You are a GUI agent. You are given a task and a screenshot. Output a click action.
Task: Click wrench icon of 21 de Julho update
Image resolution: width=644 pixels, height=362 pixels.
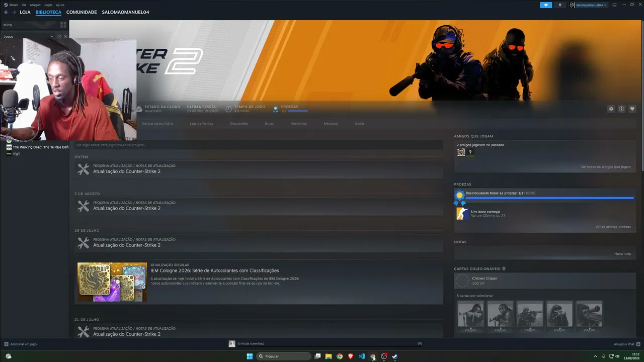[84, 332]
